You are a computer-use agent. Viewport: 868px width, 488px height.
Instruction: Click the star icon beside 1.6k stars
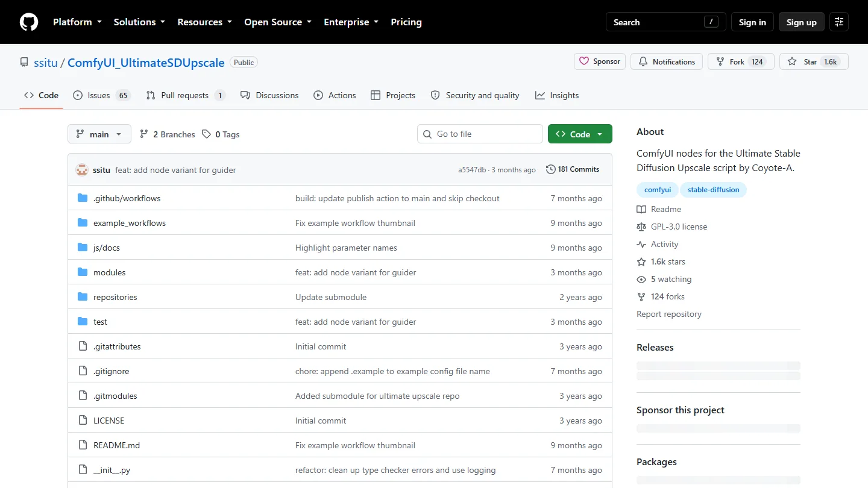pos(641,261)
